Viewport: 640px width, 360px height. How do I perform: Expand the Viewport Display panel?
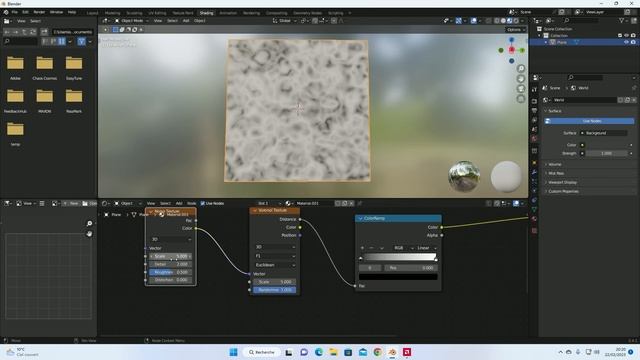click(562, 182)
